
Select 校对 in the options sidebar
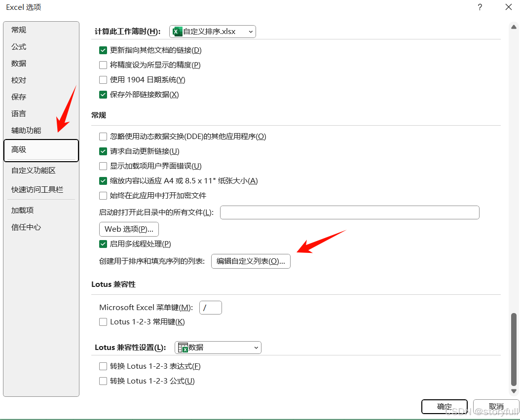coord(41,80)
